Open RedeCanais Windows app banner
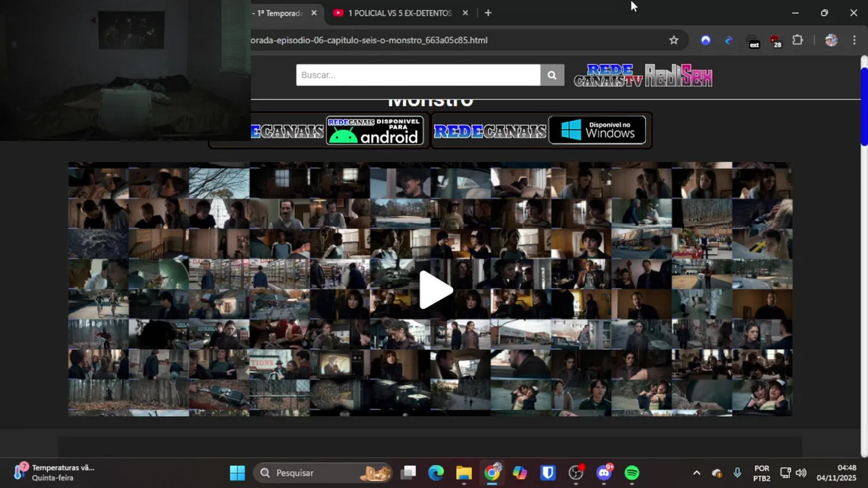The width and height of the screenshot is (868, 488). pyautogui.click(x=541, y=130)
